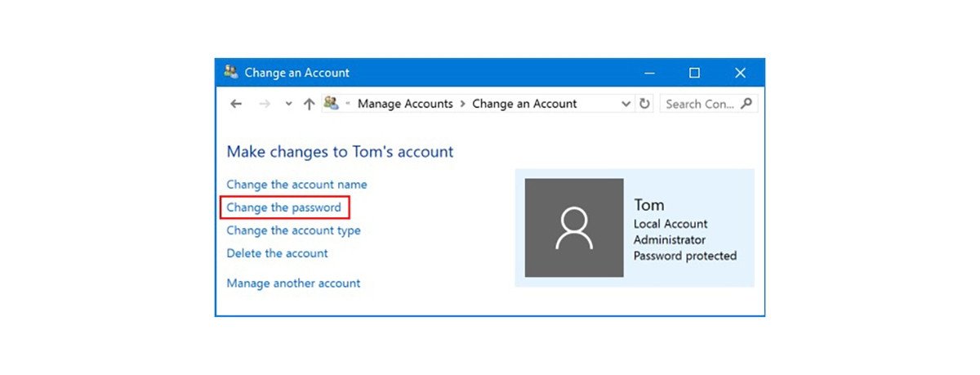Go to Manage Accounts breadcrumb
This screenshot has height=375, width=980.
pos(405,104)
